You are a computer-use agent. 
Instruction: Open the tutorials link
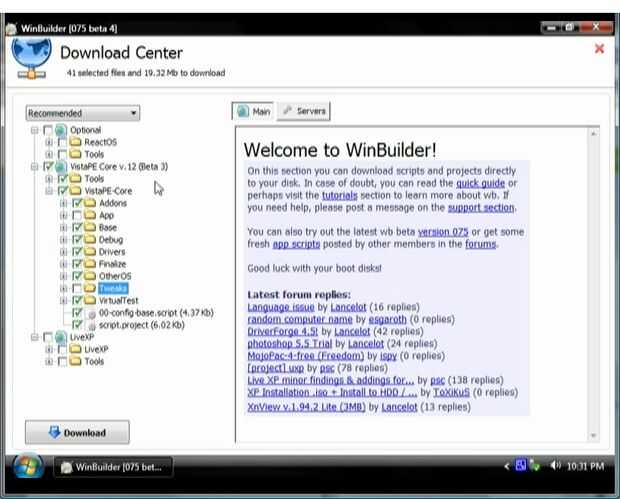(340, 195)
